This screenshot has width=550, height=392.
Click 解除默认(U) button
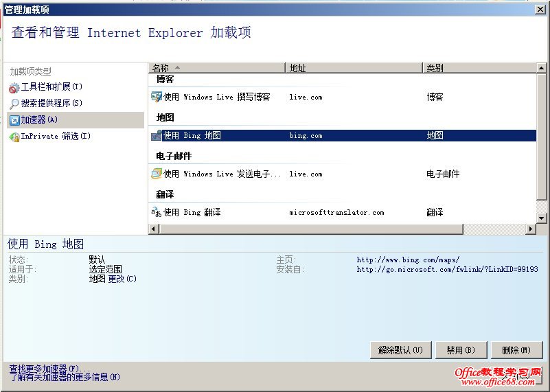click(400, 350)
